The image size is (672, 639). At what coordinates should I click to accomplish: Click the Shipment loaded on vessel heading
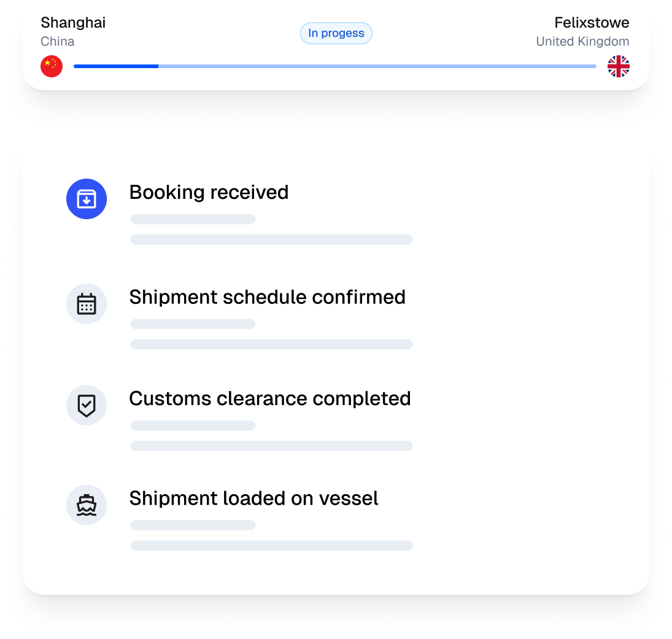click(x=253, y=498)
